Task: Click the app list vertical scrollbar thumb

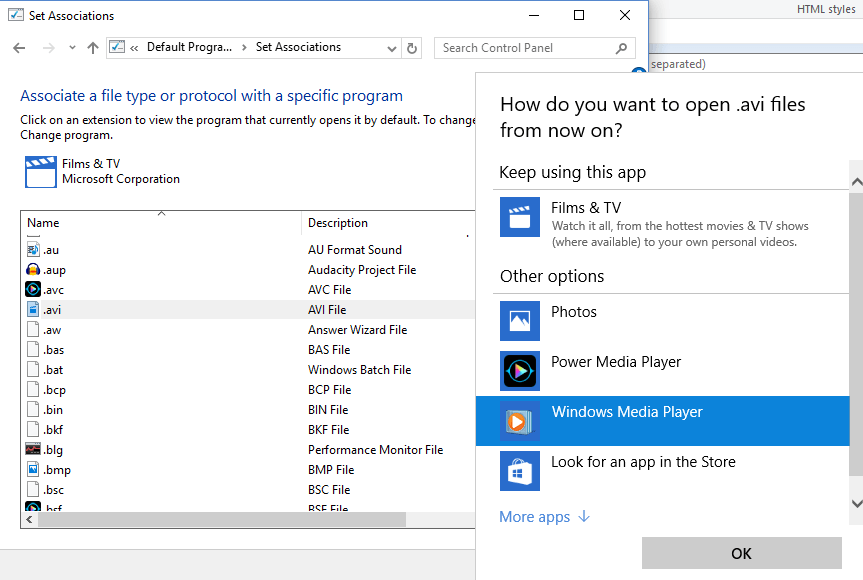Action: coord(856,334)
